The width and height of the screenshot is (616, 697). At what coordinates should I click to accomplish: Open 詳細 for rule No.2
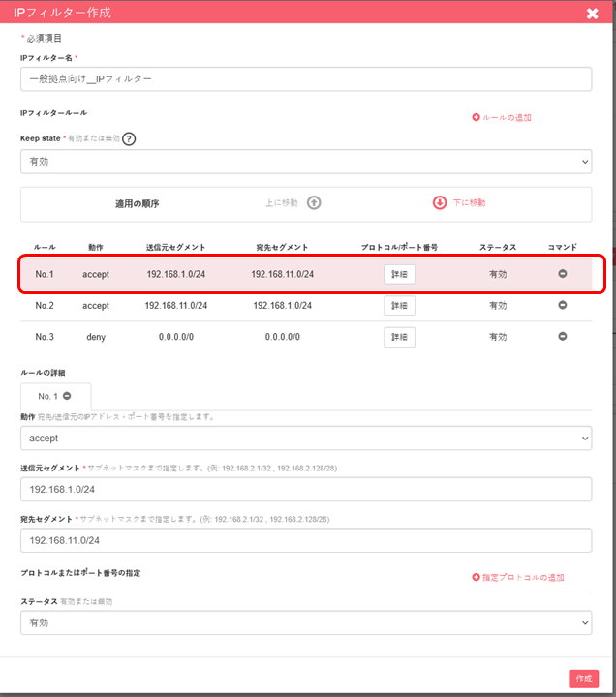(399, 305)
